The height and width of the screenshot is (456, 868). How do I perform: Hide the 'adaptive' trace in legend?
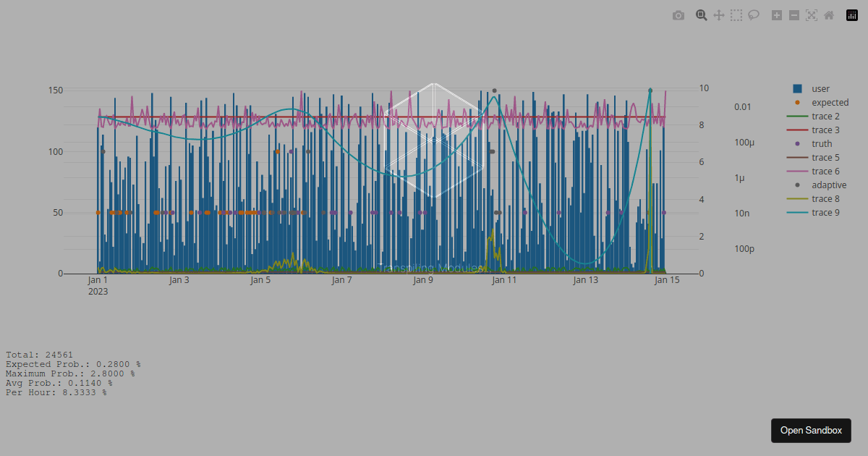(829, 185)
